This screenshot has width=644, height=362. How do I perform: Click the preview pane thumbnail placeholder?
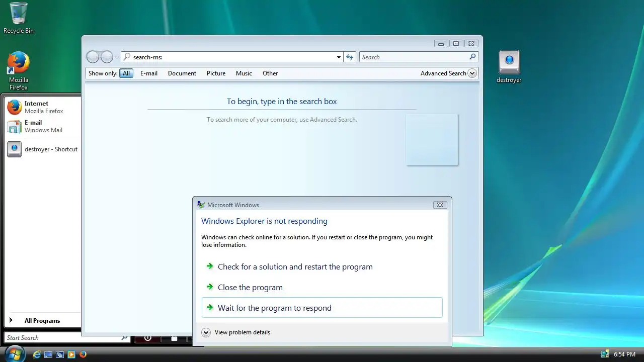[x=432, y=139]
